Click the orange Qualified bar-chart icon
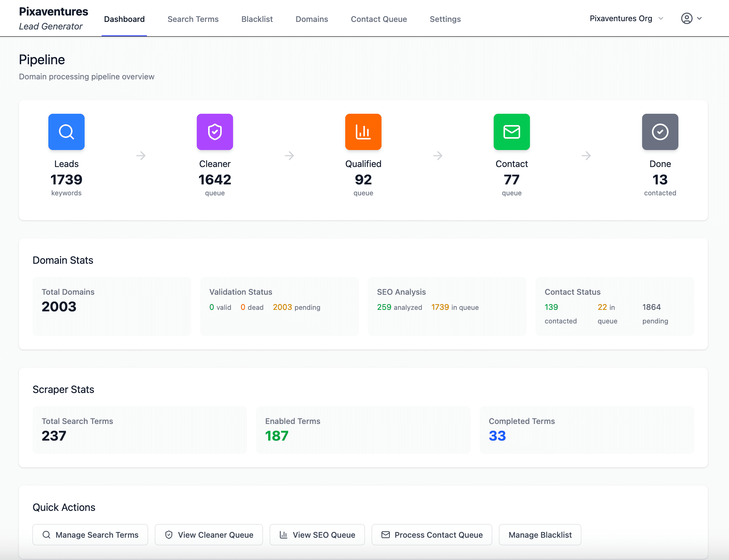This screenshot has width=729, height=560. click(x=363, y=132)
